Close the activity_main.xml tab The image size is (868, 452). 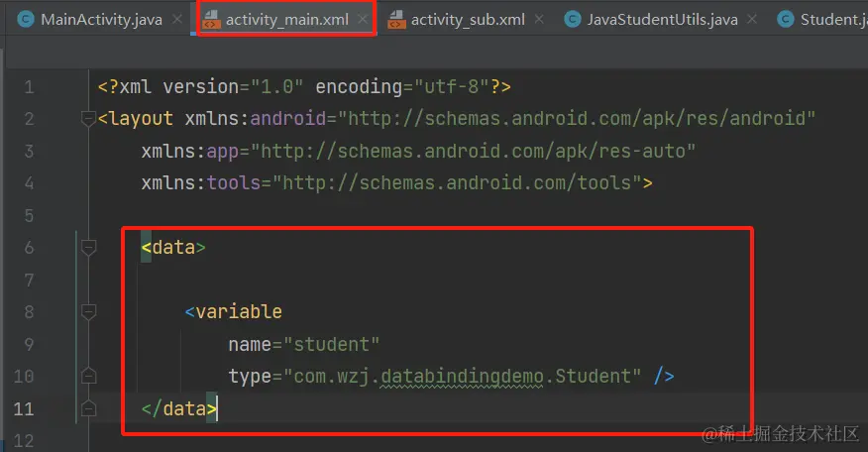tap(362, 20)
